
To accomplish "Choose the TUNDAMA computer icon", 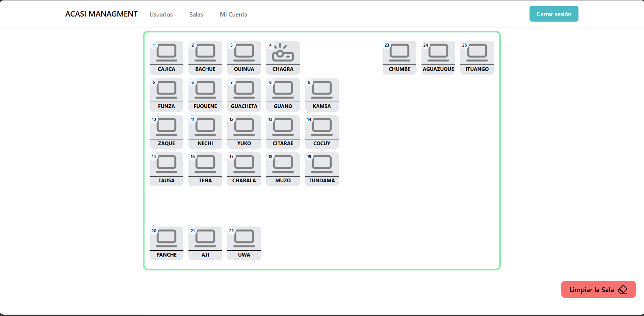I will point(322,164).
